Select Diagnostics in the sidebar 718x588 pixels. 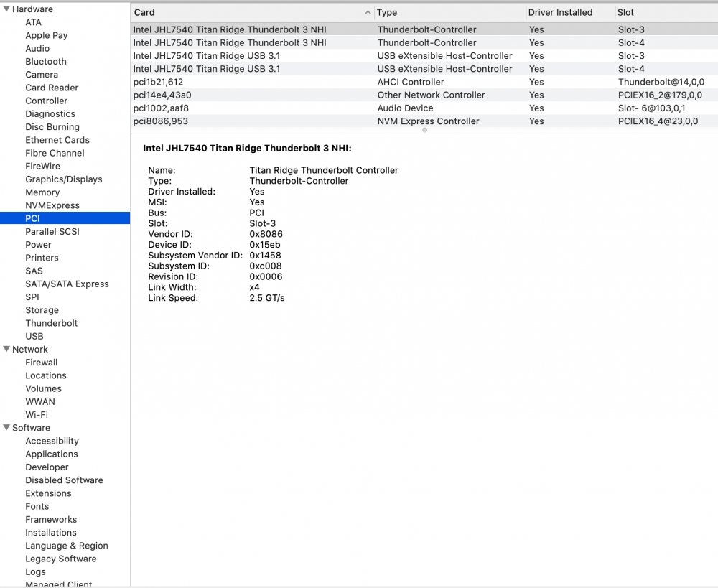50,113
